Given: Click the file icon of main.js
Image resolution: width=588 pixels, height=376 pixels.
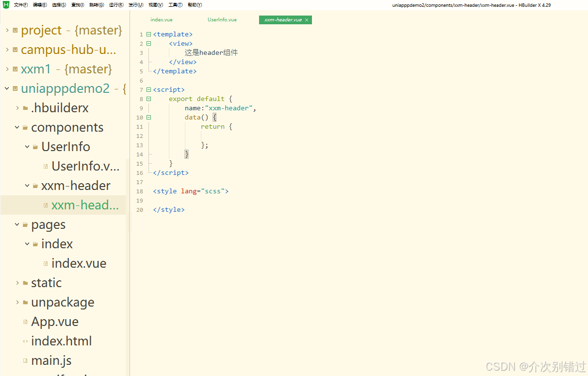Looking at the screenshot, I should coord(25,360).
